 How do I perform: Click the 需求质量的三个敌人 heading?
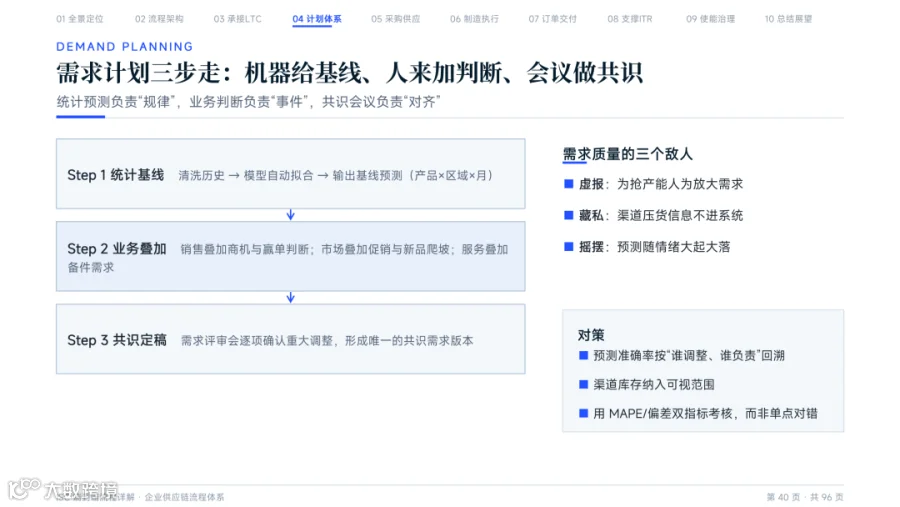click(627, 154)
